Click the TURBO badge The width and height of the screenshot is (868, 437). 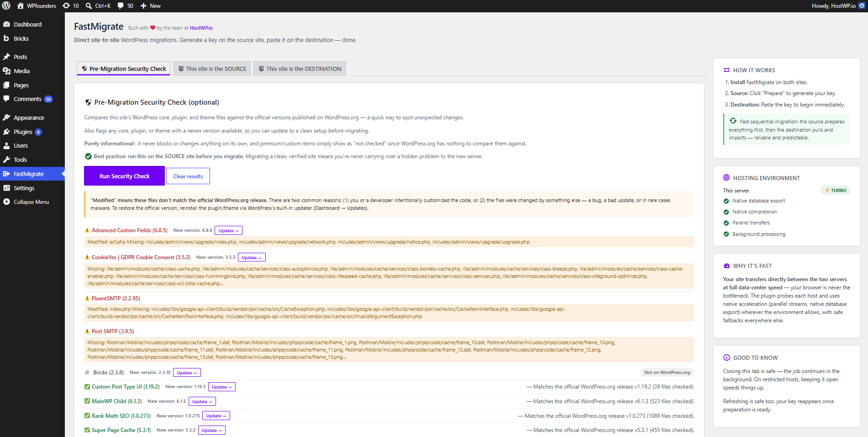coord(835,190)
